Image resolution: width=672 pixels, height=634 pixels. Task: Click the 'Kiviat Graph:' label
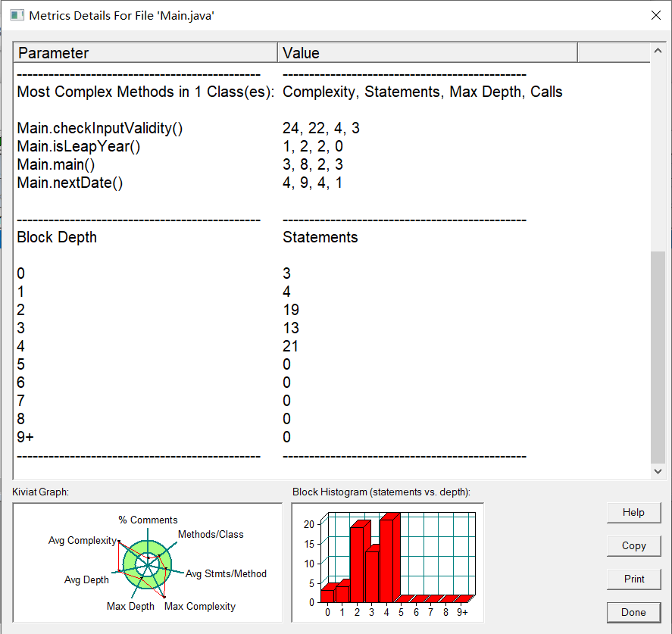click(x=40, y=492)
